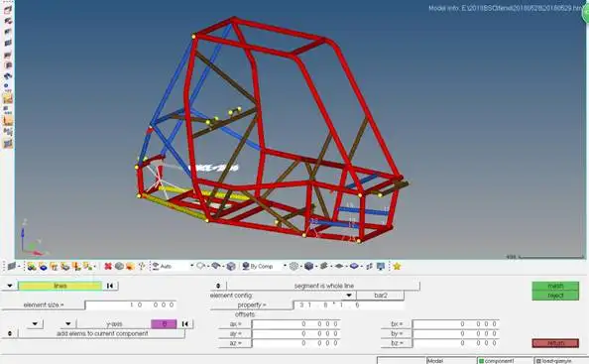The width and height of the screenshot is (589, 364).
Task: Click the bz offset input field
Action: pos(456,343)
